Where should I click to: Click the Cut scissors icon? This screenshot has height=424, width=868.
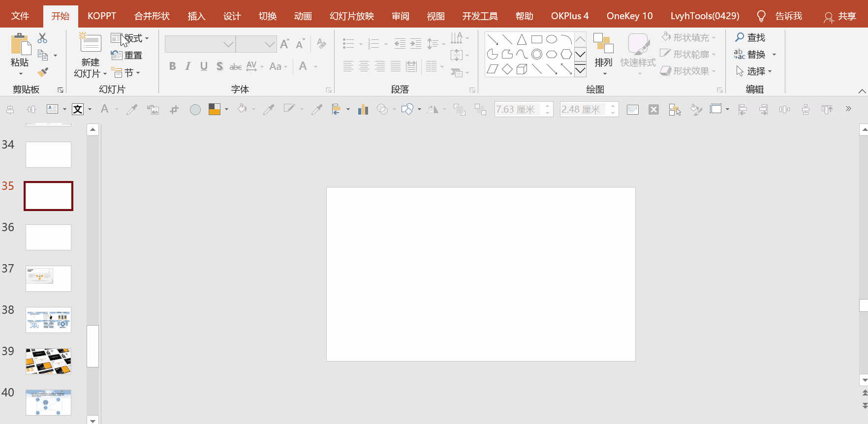(x=42, y=38)
